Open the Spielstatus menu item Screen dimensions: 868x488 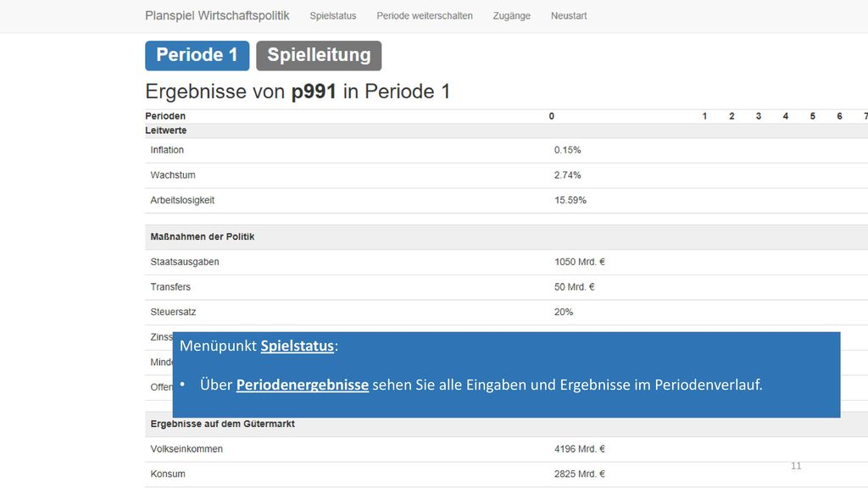pos(332,16)
